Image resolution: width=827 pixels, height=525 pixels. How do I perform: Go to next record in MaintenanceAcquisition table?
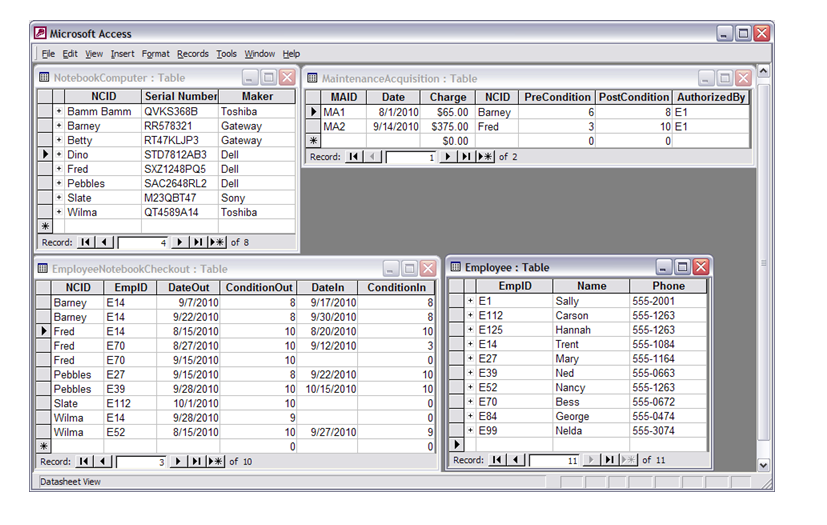[448, 157]
